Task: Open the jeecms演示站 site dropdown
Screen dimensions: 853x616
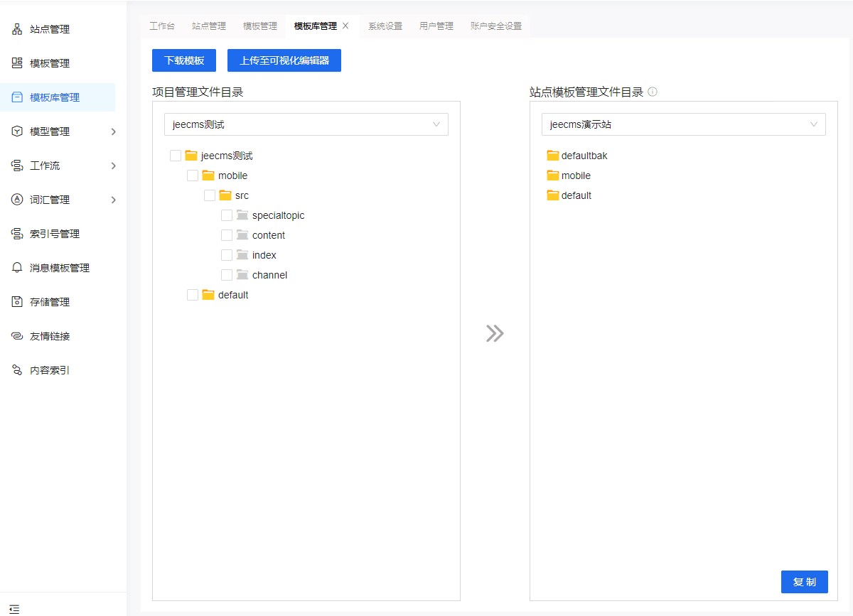Action: (683, 124)
